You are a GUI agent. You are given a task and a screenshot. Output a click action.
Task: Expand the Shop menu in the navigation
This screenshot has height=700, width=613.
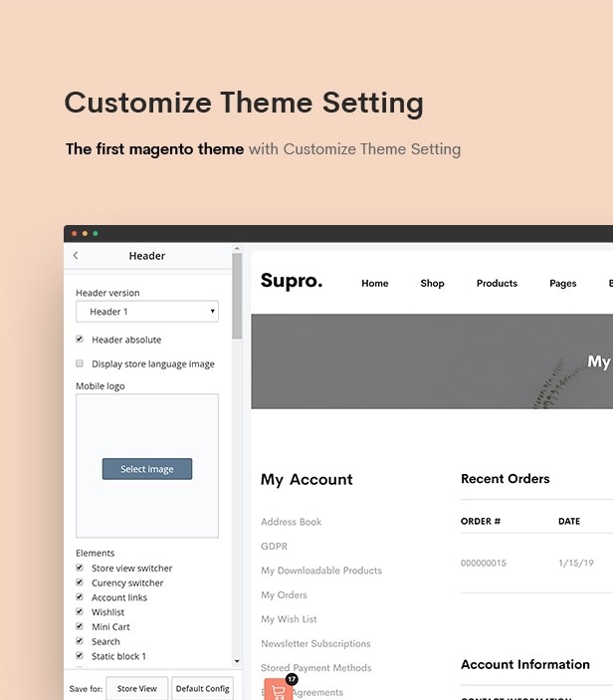432,283
